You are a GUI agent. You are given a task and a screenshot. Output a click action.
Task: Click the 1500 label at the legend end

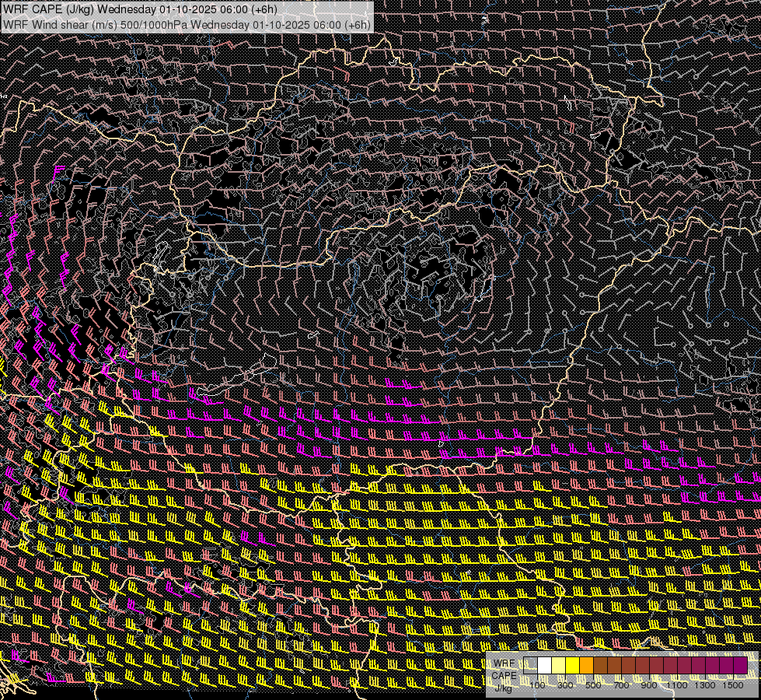[734, 685]
